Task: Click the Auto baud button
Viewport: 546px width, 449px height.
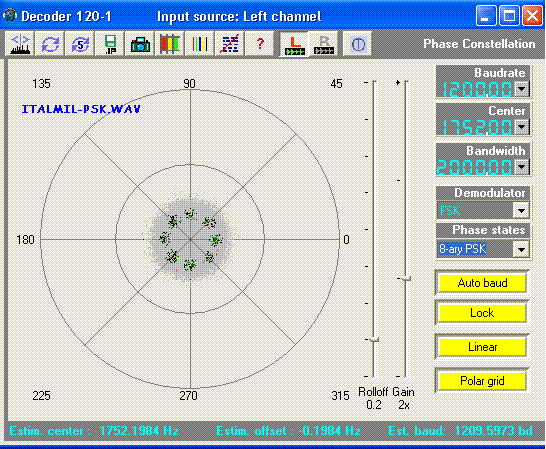Action: pyautogui.click(x=482, y=283)
